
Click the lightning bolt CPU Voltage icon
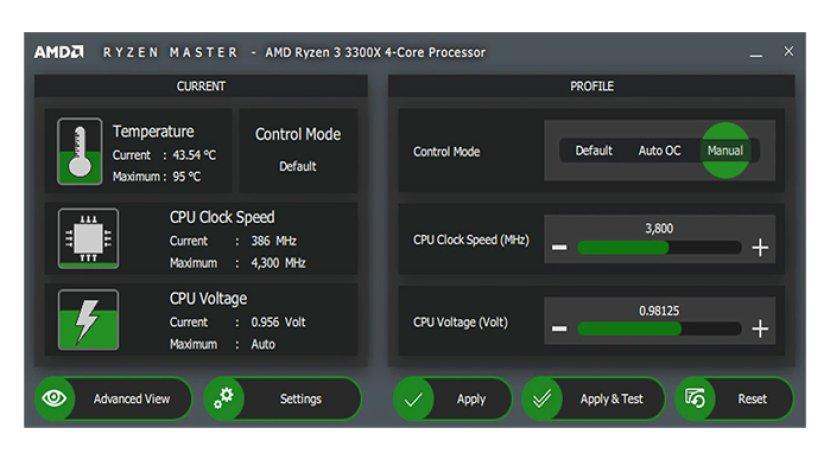click(88, 320)
